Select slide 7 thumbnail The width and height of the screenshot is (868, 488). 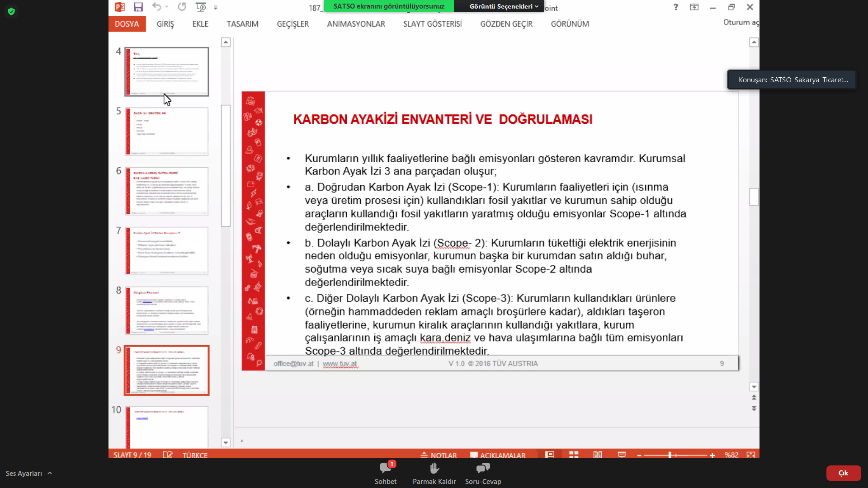pyautogui.click(x=167, y=251)
